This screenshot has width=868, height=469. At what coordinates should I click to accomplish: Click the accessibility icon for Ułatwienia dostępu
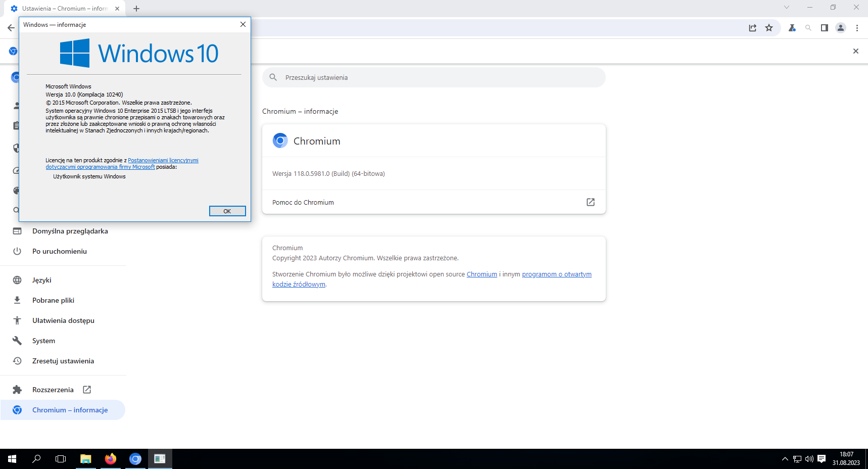click(x=17, y=320)
